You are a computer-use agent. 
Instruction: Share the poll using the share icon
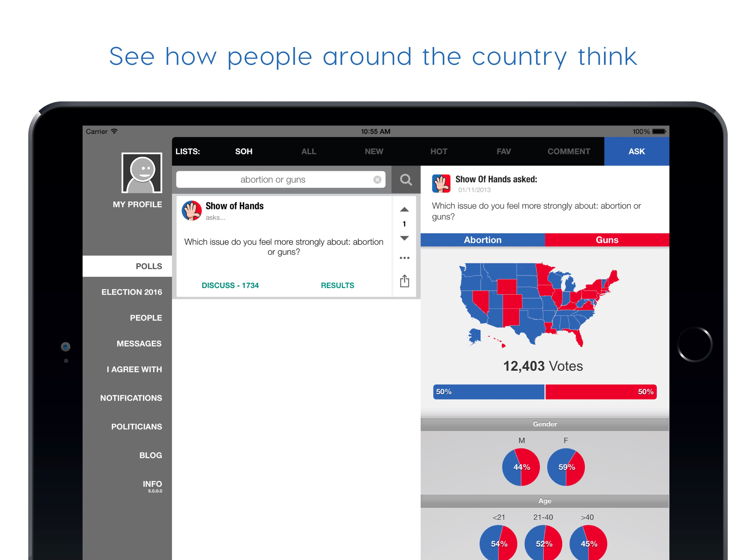tap(404, 281)
